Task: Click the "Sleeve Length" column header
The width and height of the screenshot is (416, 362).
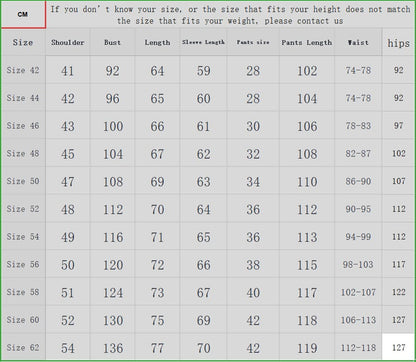Action: (x=203, y=42)
